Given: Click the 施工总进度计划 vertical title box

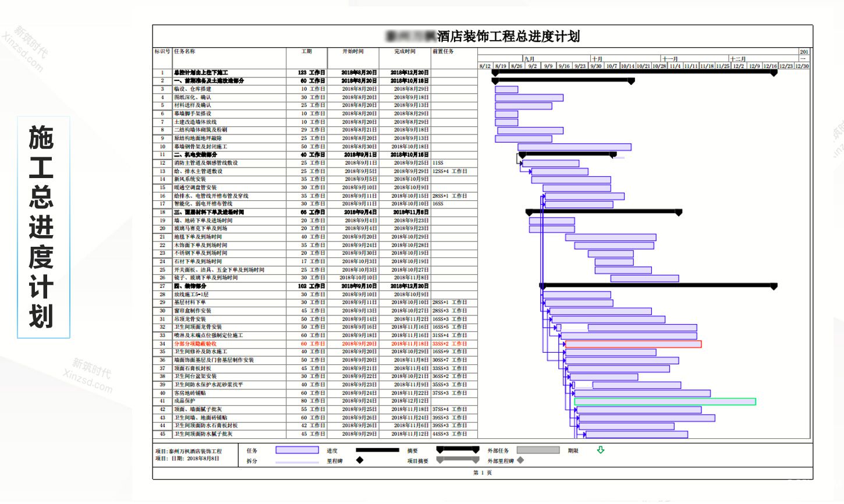Looking at the screenshot, I should click(44, 227).
